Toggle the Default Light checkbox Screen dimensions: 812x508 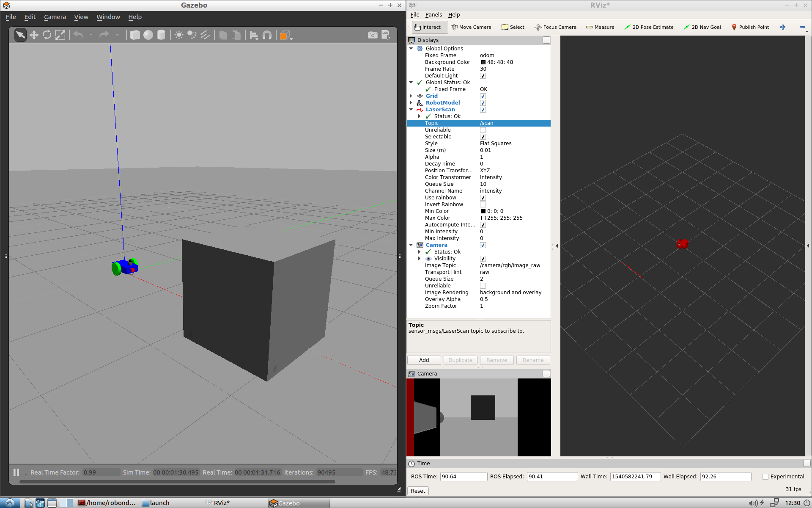point(483,76)
